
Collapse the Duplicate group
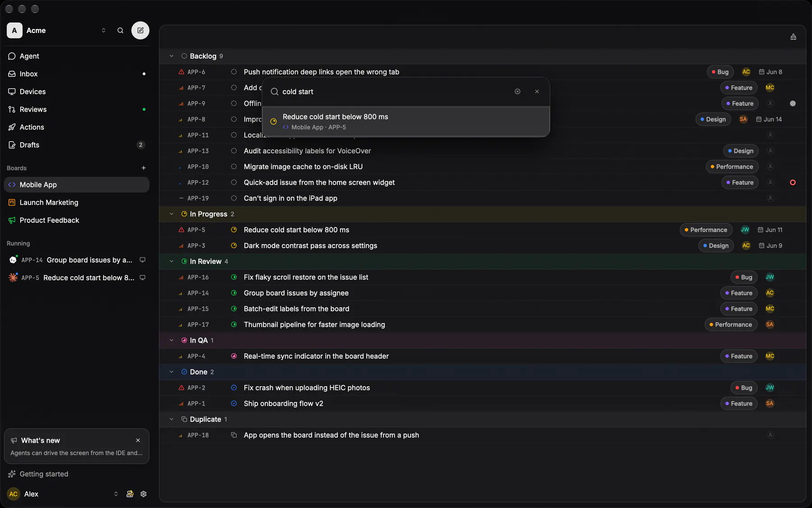171,419
